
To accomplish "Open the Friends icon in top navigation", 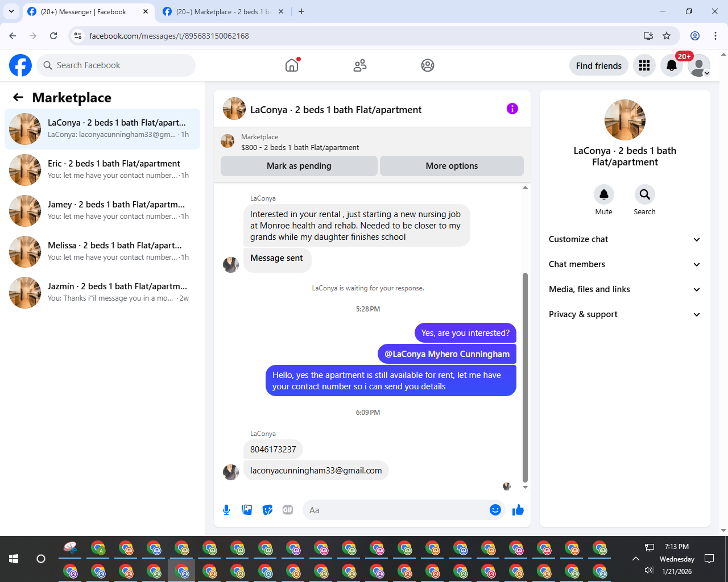I will (360, 65).
